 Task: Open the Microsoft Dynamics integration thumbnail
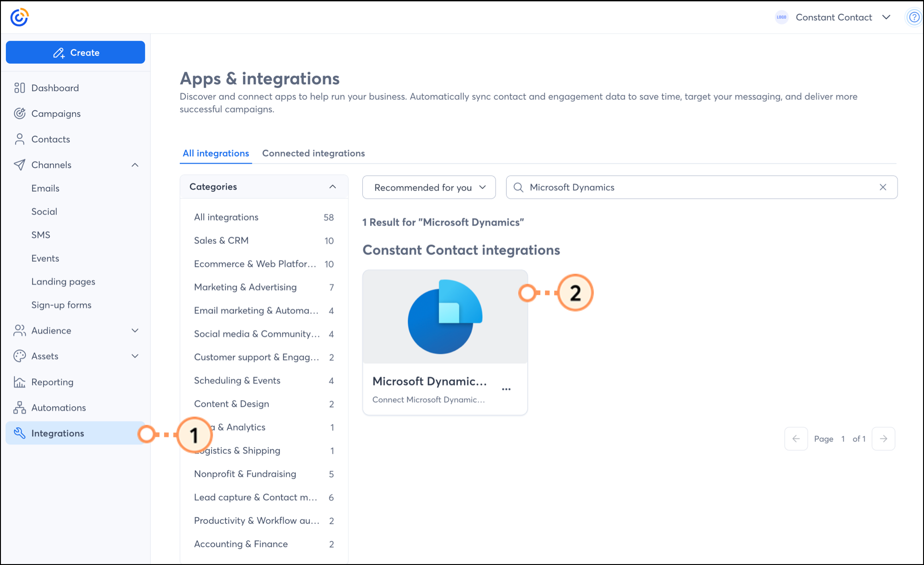pos(445,317)
